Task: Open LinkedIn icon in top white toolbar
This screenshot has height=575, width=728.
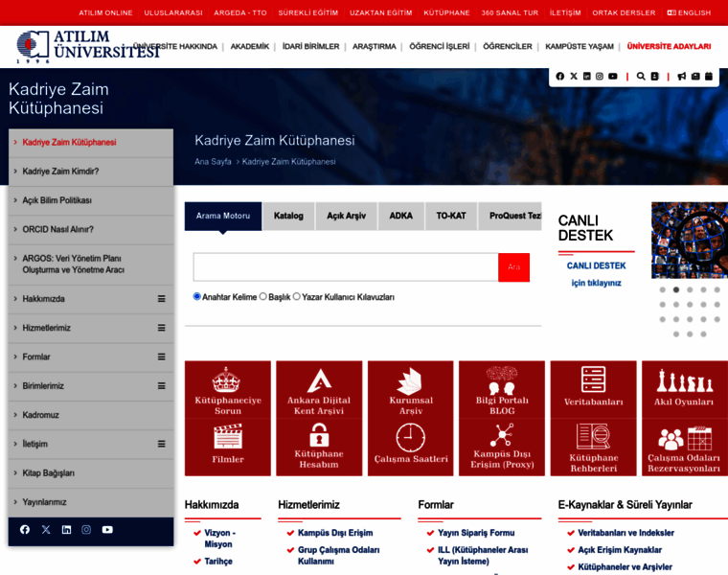Action: pyautogui.click(x=587, y=76)
